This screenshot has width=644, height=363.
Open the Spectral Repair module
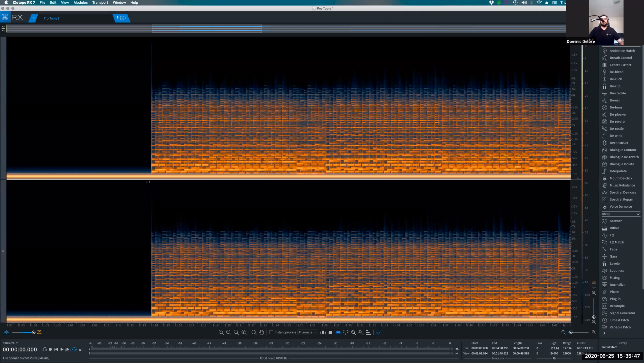(621, 199)
